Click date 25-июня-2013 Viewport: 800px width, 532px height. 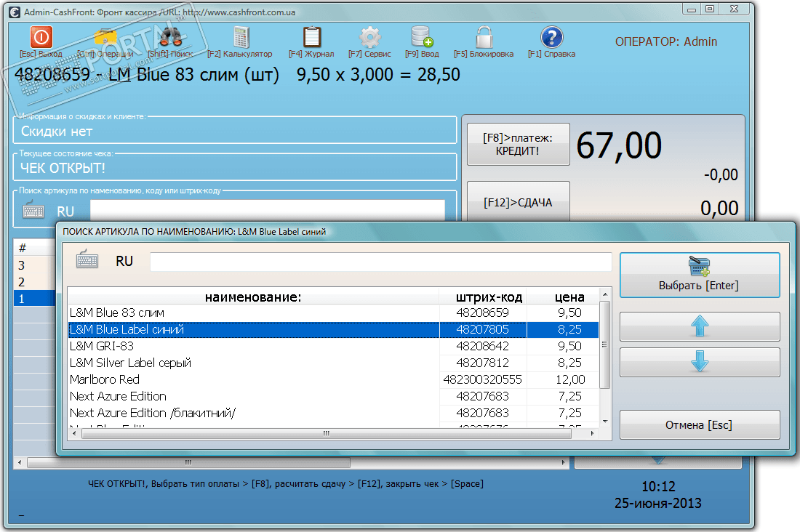(x=657, y=504)
